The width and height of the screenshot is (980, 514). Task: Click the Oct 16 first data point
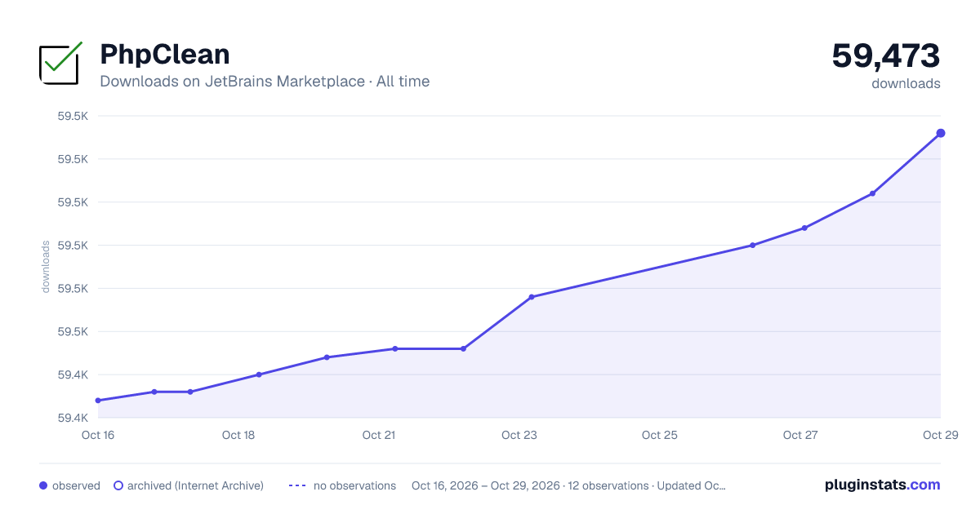coord(98,401)
